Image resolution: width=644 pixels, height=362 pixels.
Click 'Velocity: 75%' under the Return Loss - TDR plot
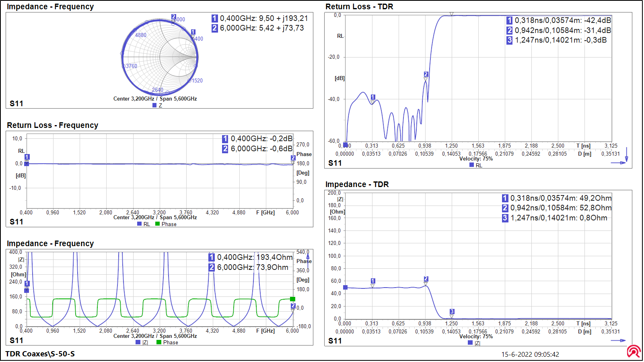point(476,159)
